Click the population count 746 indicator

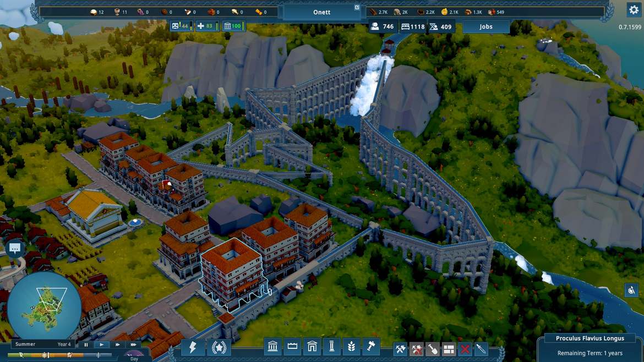coord(383,26)
